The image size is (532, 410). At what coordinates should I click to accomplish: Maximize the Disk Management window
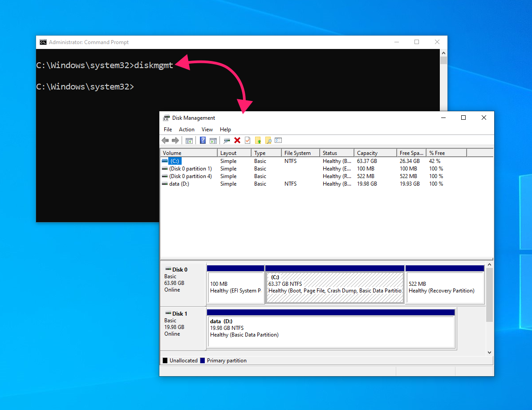coord(463,118)
